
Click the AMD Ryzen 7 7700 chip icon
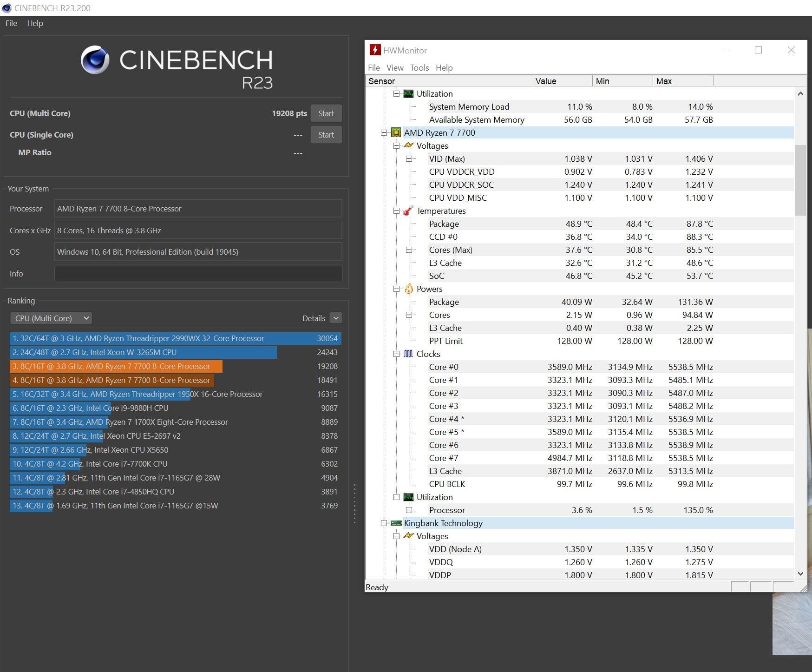point(396,132)
